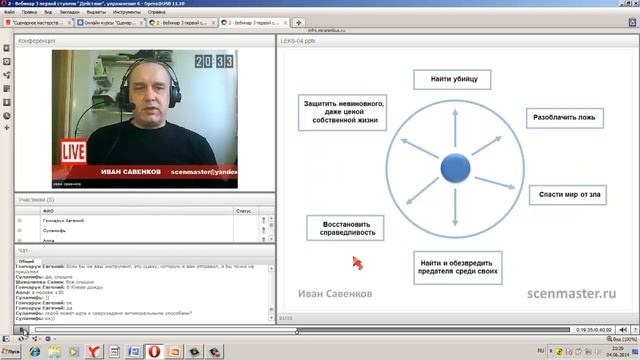Launch Internet Explorer from the taskbar
This screenshot has width=640, height=360.
pos(35,351)
